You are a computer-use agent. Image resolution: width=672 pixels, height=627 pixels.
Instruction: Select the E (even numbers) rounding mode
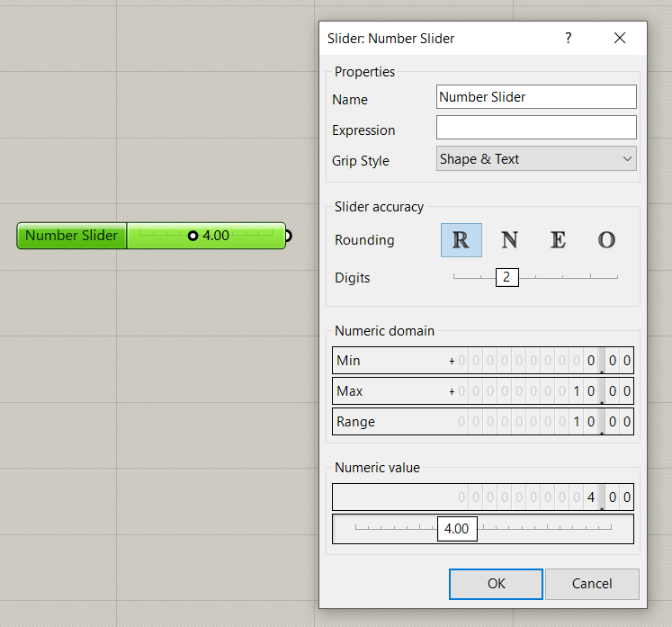558,240
